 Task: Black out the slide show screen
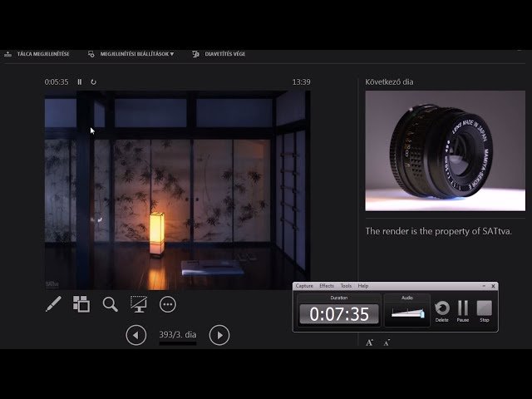(x=139, y=304)
